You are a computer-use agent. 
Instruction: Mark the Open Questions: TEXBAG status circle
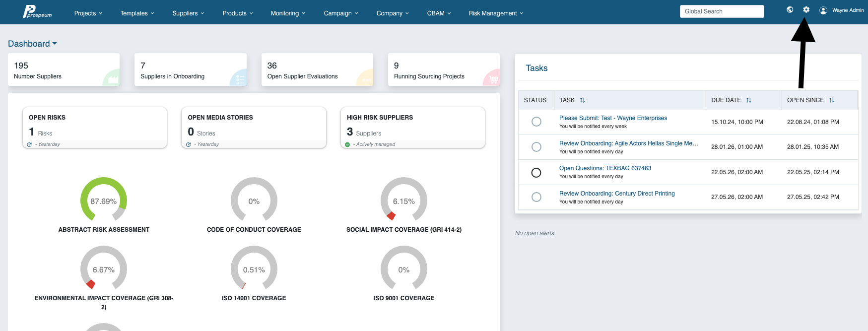[x=536, y=173]
